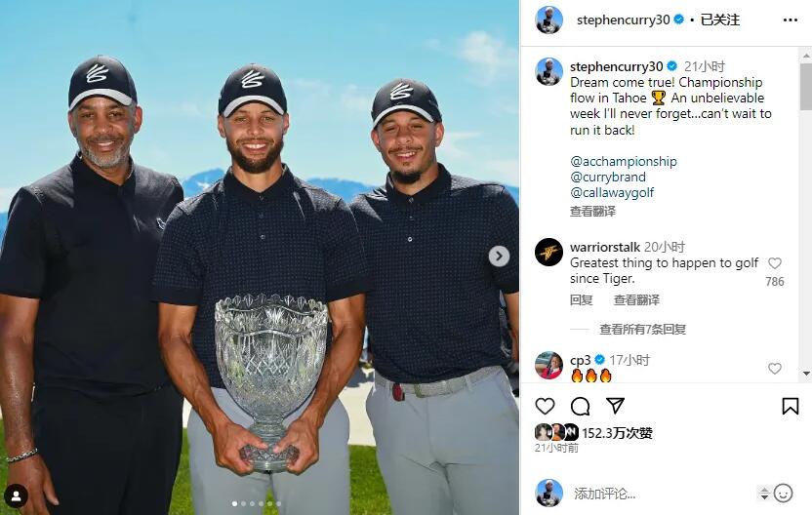Open stephencurry30 profile picture in header
The width and height of the screenshot is (812, 515).
[x=548, y=20]
